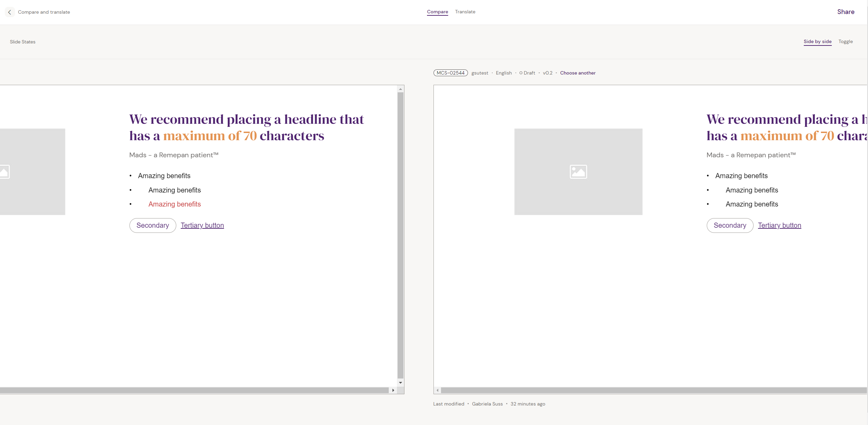This screenshot has width=868, height=425.
Task: Click left pane scroll-right arrow
Action: [393, 390]
